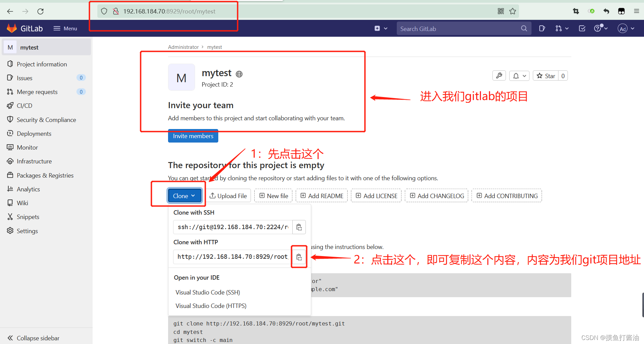Open the Administrator avatar user menu
644x344 pixels.
626,29
